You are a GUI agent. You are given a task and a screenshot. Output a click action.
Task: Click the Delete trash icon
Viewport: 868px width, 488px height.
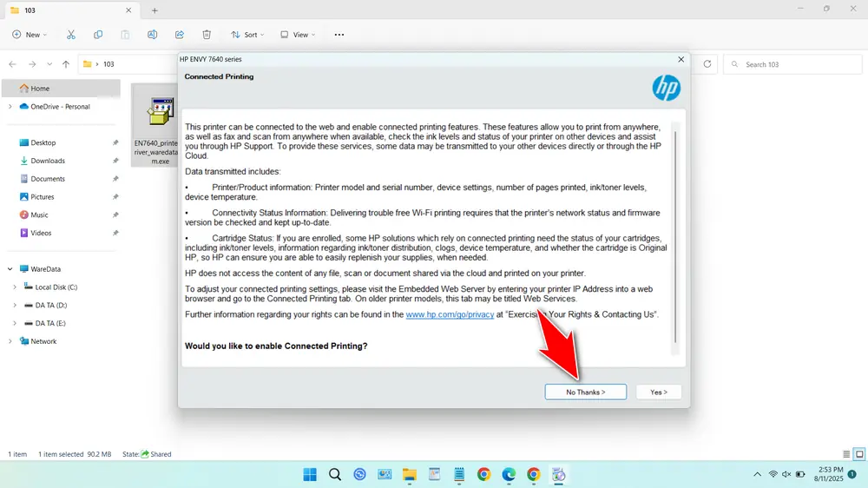pos(207,35)
